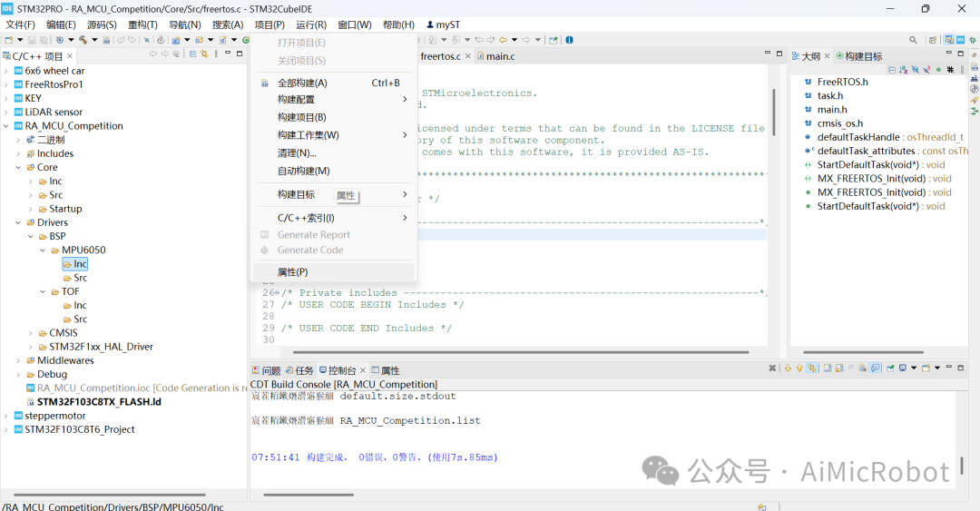The image size is (980, 511).
Task: Open the 构建配置 submenu arrow
Action: tap(405, 100)
